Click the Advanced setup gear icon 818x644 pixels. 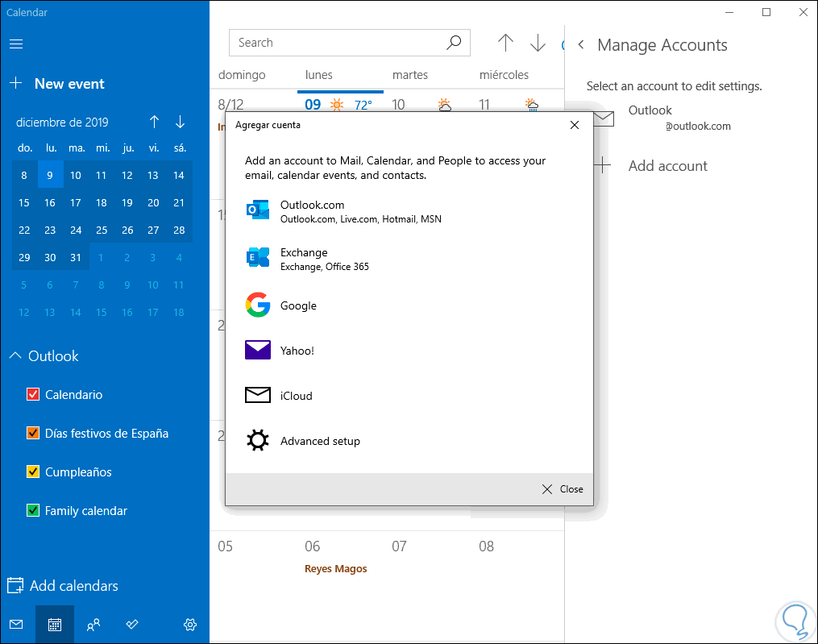(258, 440)
